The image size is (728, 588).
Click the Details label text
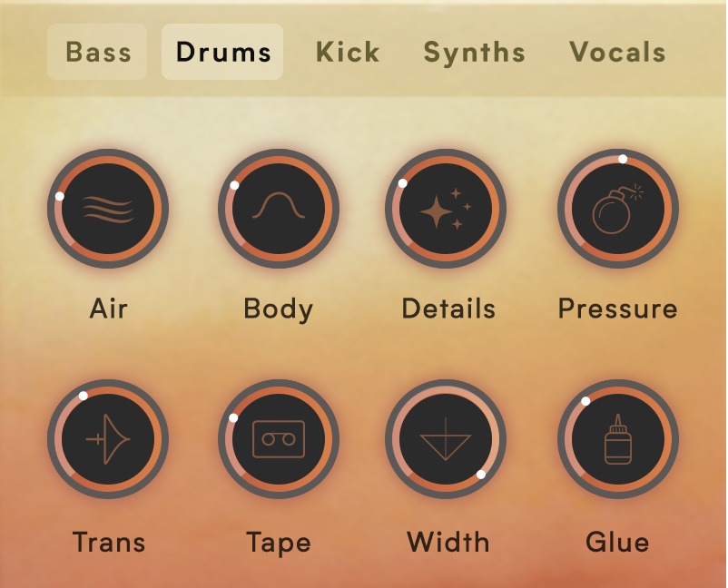pyautogui.click(x=448, y=309)
